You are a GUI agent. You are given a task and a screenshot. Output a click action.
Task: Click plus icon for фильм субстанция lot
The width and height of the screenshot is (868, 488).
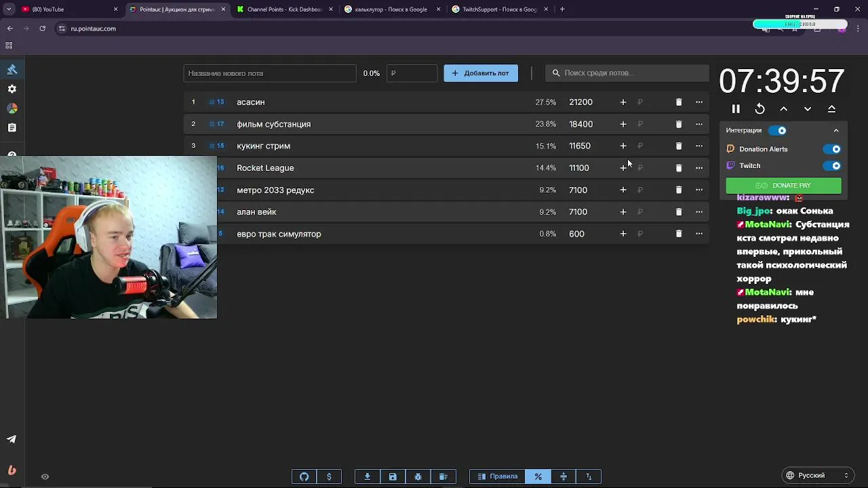point(623,124)
